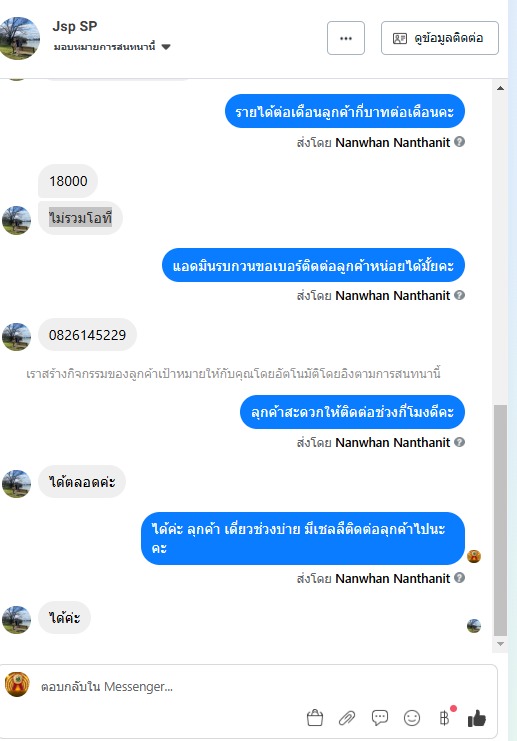Screen dimensions: 517x741
Task: Click the Jsp SP contact name
Action: point(75,26)
